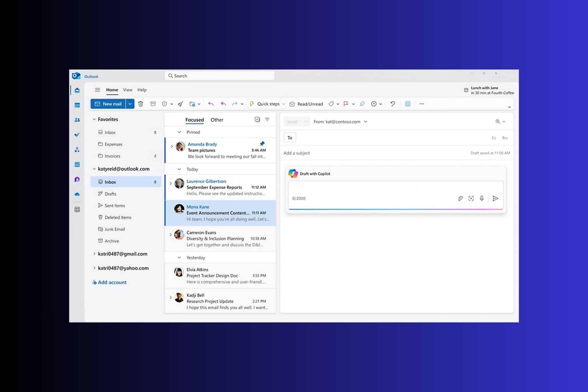588x392 pixels.
Task: Click the Read/Unread toggle in the toolbar
Action: [306, 104]
